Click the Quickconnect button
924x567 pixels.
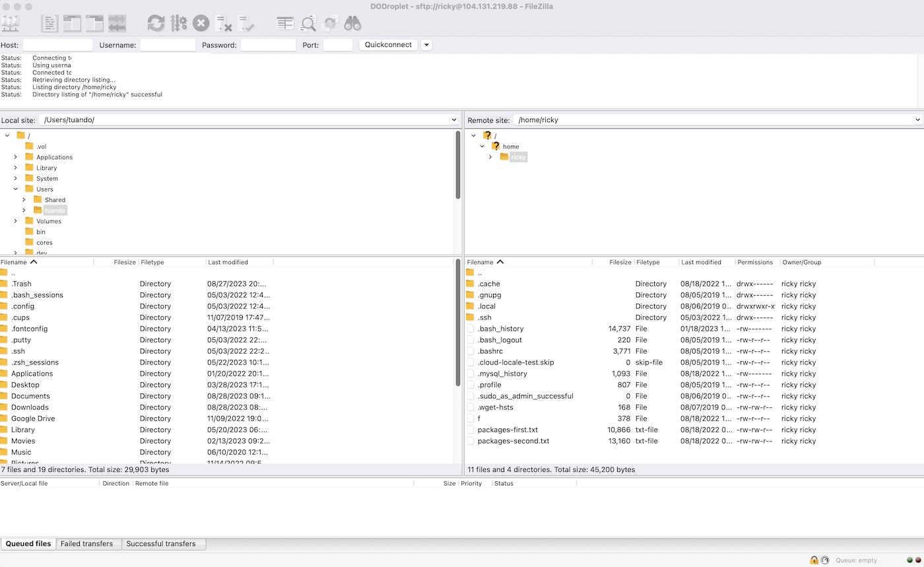pyautogui.click(x=388, y=45)
